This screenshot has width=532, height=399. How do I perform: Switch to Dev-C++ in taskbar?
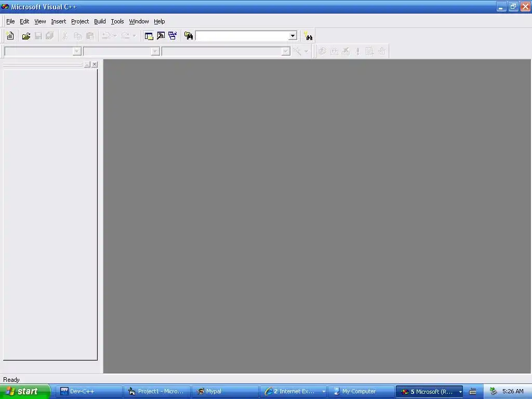(x=88, y=391)
